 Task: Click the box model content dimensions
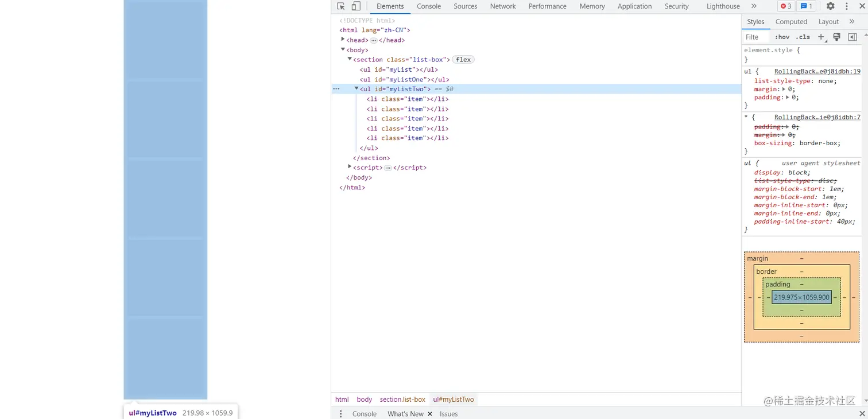pyautogui.click(x=802, y=297)
